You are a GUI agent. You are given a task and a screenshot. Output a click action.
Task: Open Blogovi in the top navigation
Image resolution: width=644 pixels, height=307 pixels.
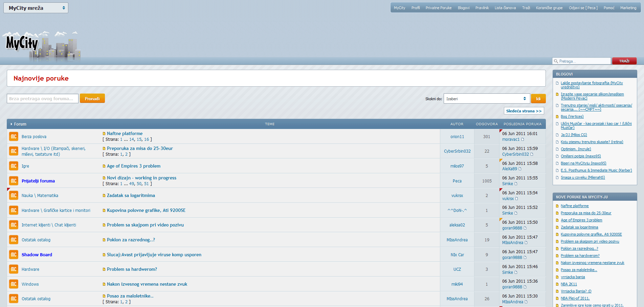[464, 8]
